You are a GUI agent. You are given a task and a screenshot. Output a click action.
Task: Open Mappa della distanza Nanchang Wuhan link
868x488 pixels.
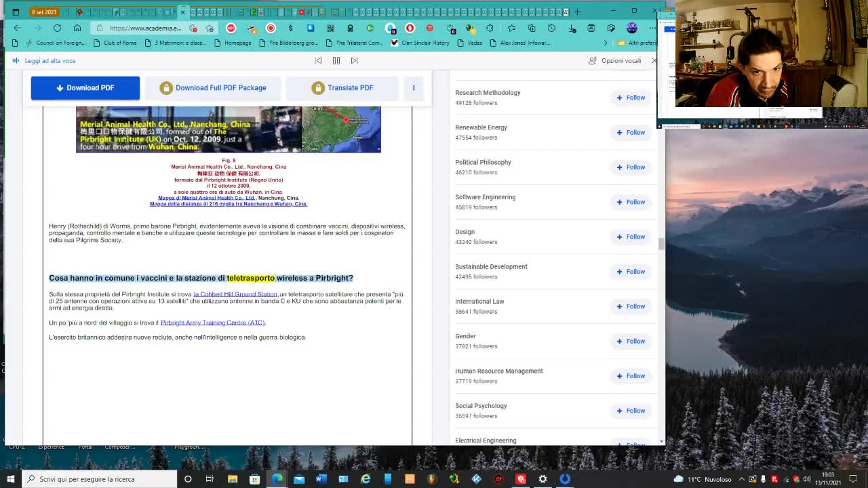click(229, 204)
